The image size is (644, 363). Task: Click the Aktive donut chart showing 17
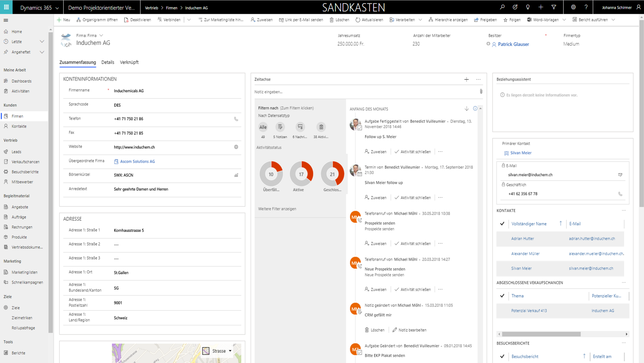[x=301, y=174]
